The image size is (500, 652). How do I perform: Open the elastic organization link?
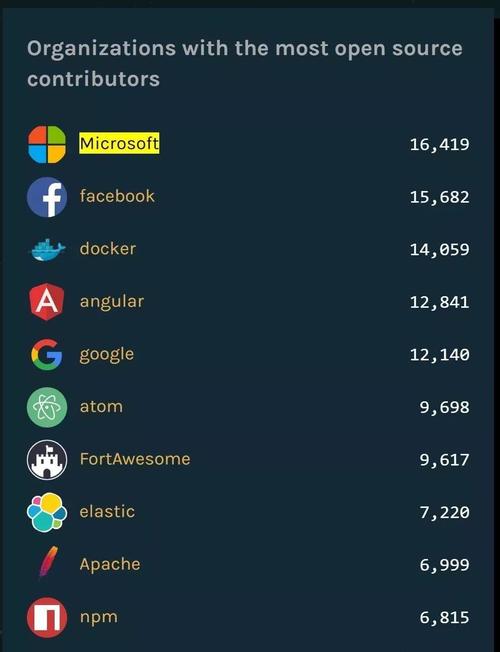pos(107,511)
